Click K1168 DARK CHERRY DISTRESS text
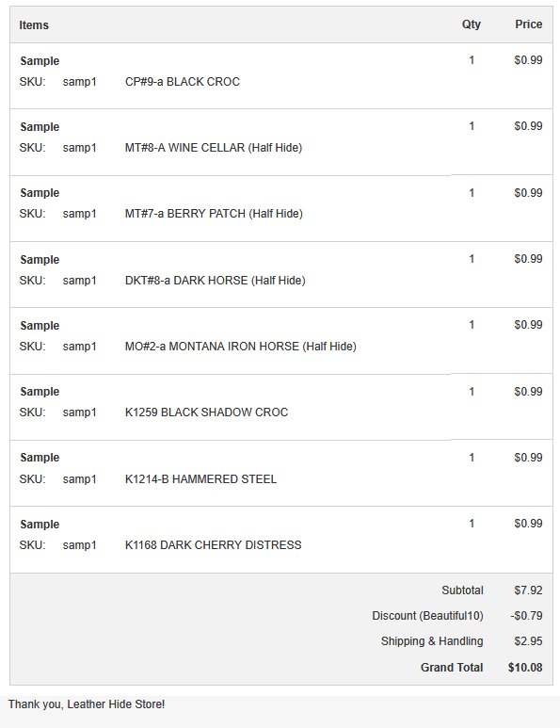 coord(214,545)
